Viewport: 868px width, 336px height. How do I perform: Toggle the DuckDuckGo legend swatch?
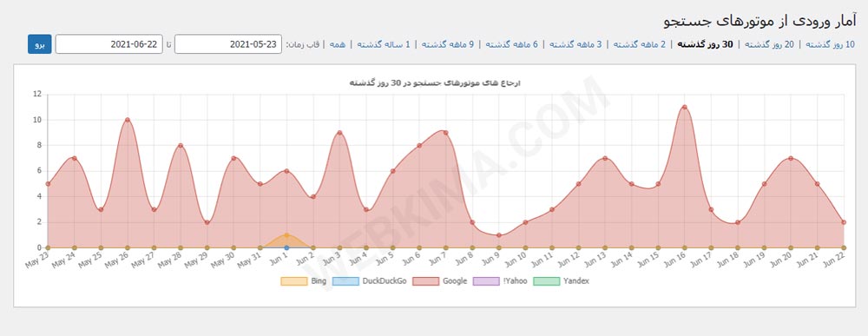[345, 281]
